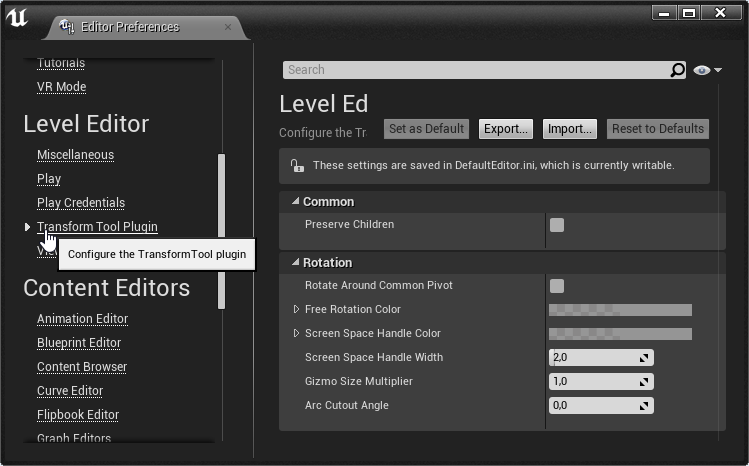Open the Screen Space Handle Color swatch
The height and width of the screenshot is (466, 749).
620,334
